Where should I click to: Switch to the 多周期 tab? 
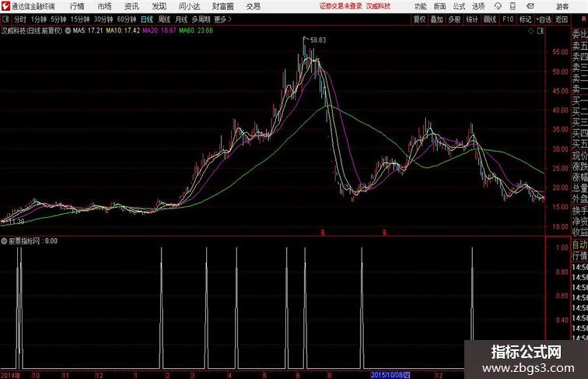pyautogui.click(x=201, y=19)
